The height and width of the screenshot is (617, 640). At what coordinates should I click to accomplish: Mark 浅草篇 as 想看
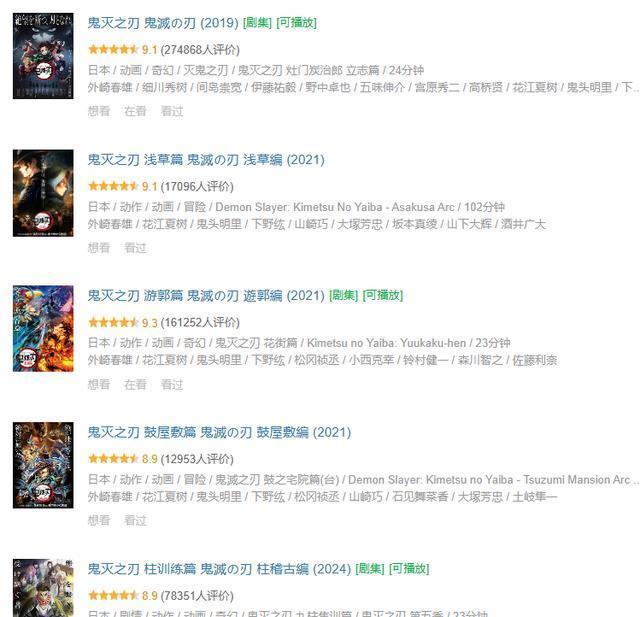pos(99,248)
